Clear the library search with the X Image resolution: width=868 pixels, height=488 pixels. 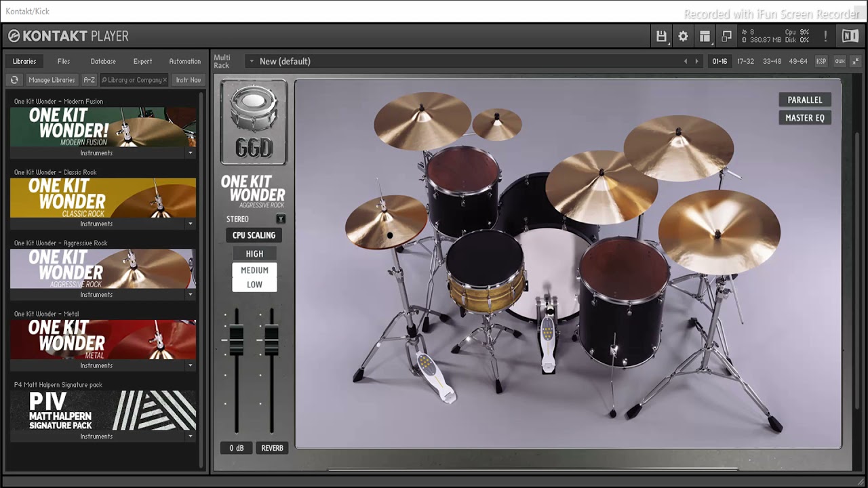click(165, 80)
